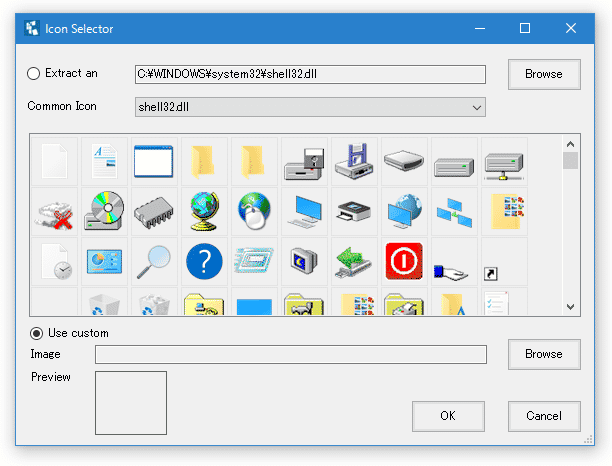Select the three connected monitors icon

click(454, 213)
